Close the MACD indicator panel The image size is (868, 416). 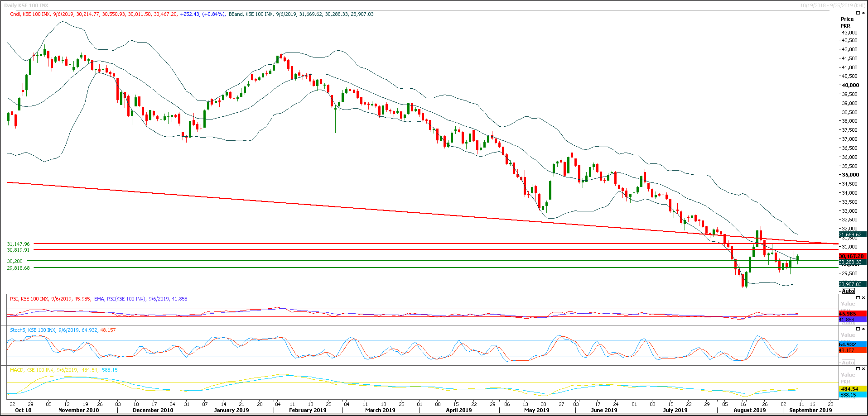pyautogui.click(x=863, y=369)
